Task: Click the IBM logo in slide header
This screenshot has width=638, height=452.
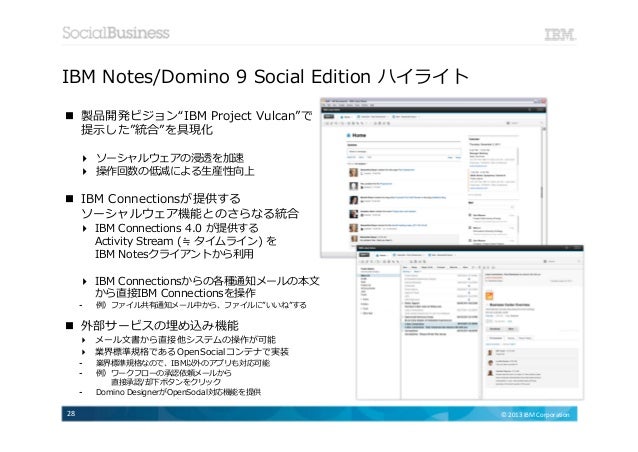Action: [560, 35]
